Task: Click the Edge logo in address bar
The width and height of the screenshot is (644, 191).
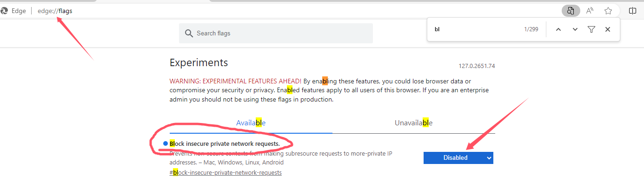Action: 4,11
